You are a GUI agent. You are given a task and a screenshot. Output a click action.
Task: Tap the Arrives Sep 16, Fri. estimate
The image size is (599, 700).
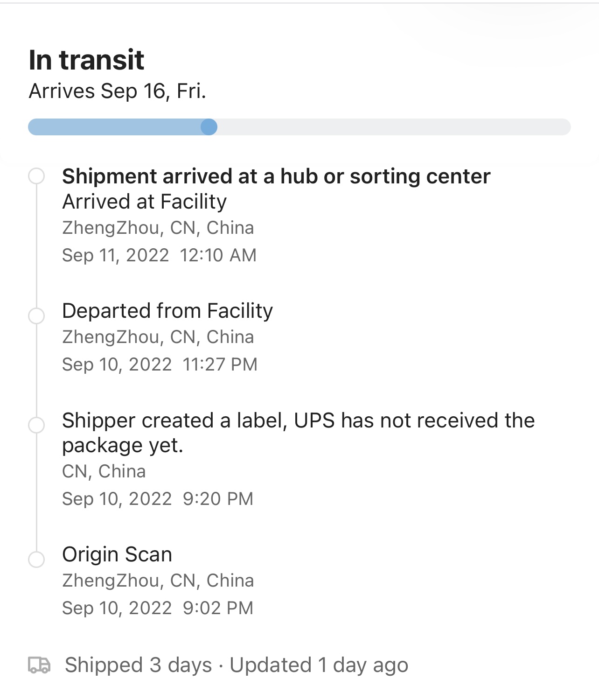click(x=117, y=91)
